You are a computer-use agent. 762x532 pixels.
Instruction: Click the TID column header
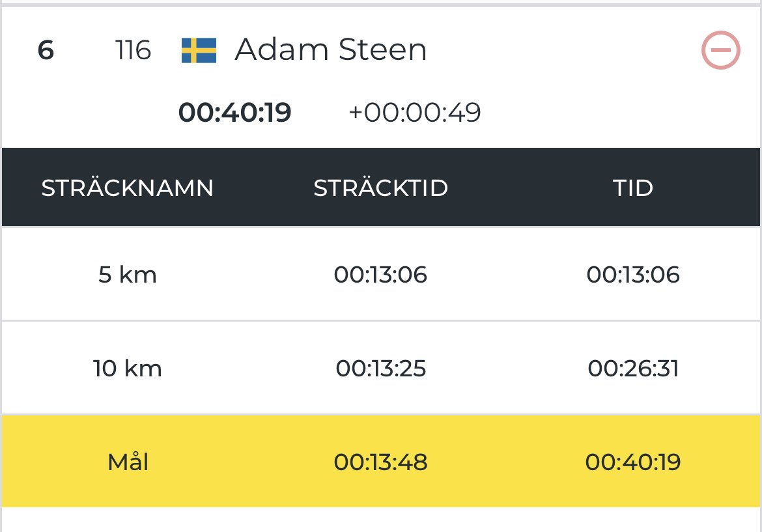[633, 188]
